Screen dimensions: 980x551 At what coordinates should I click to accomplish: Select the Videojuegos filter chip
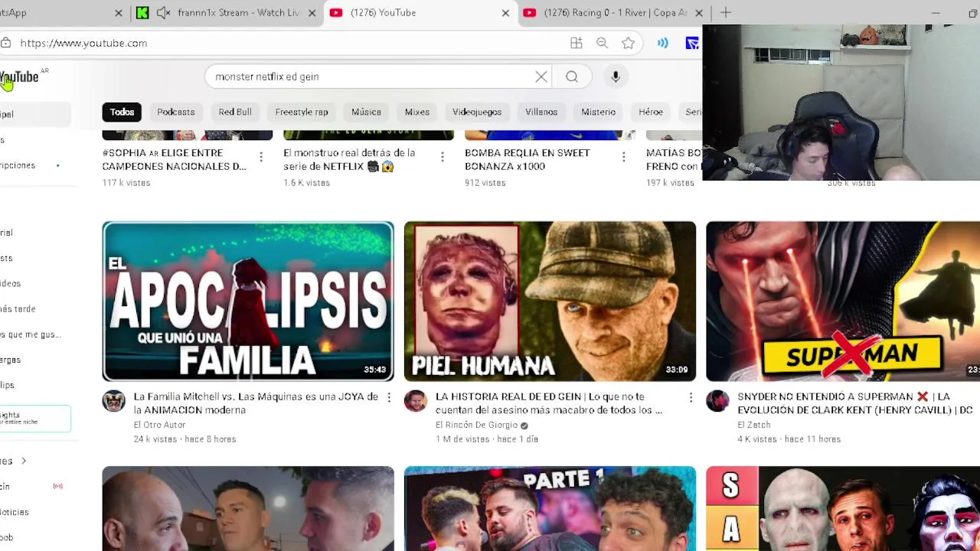[477, 112]
